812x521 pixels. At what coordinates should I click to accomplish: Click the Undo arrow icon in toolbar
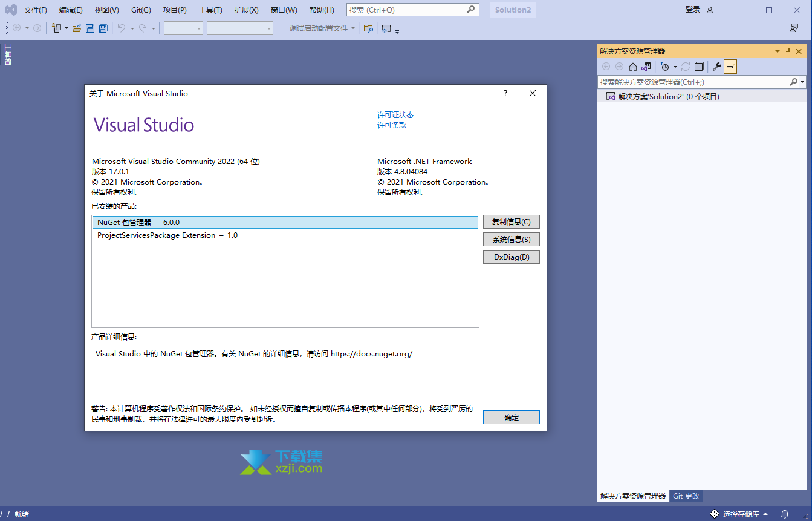coord(122,28)
